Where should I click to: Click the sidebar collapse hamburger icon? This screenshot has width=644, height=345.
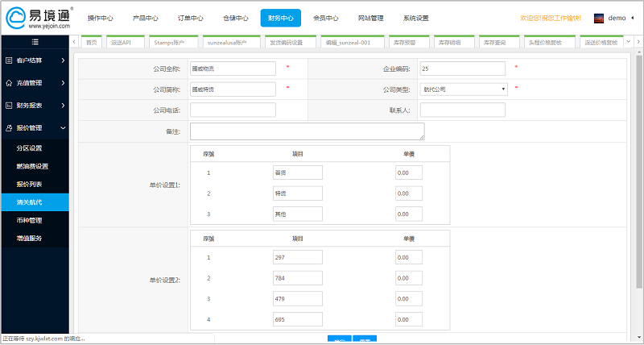(35, 41)
